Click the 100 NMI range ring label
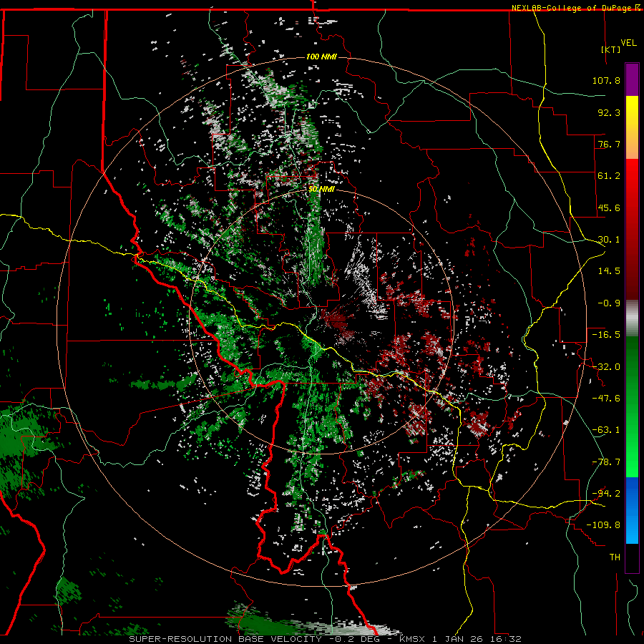 (321, 57)
